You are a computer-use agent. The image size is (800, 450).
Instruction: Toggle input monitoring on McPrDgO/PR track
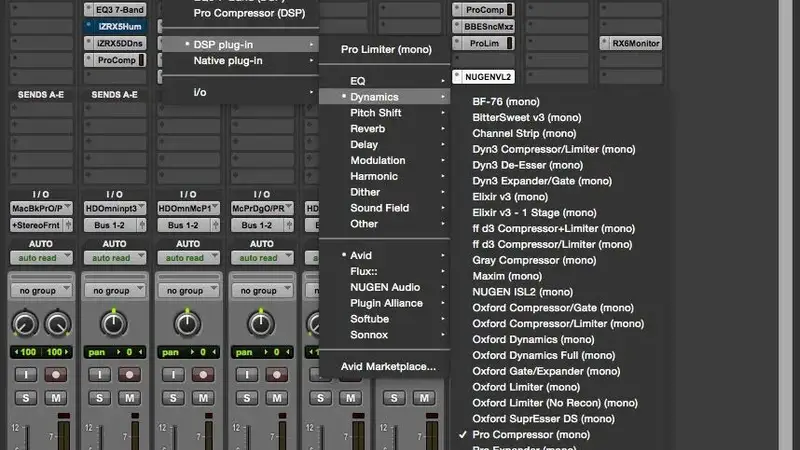point(246,374)
